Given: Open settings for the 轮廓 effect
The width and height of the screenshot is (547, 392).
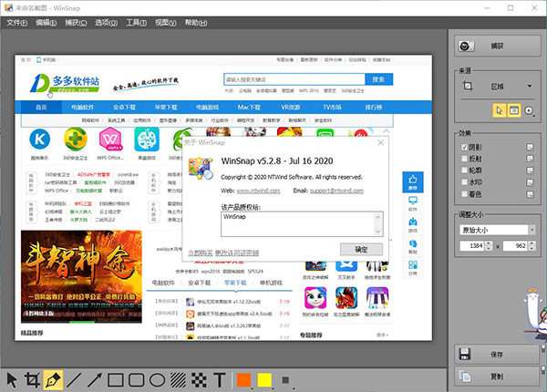Looking at the screenshot, I should tap(530, 170).
